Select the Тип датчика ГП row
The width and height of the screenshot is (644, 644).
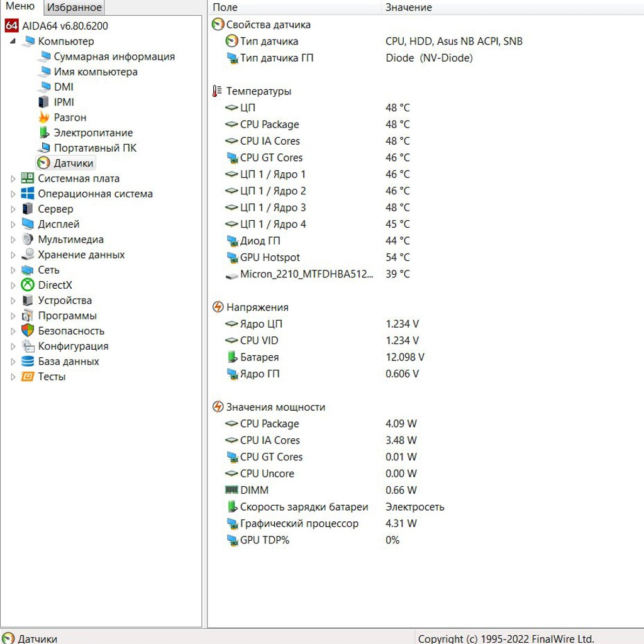[x=426, y=57]
